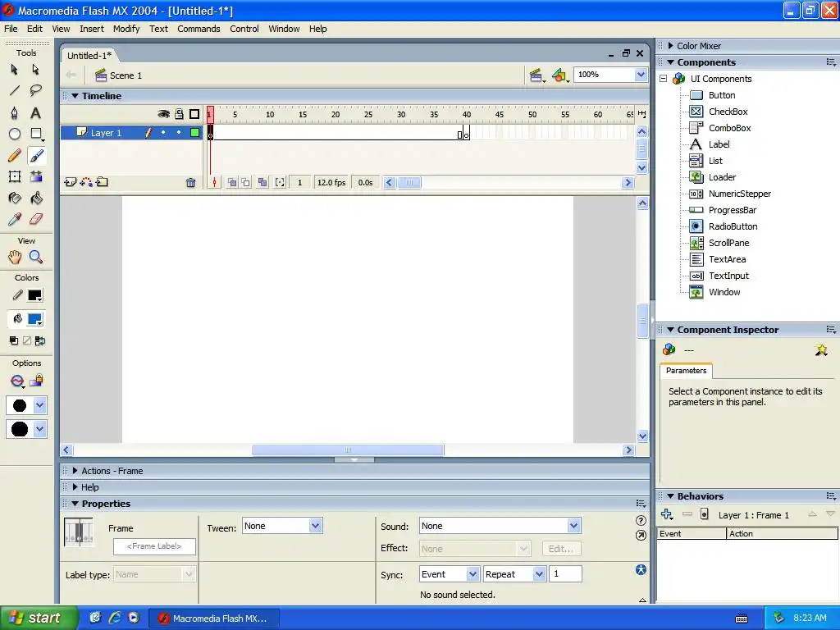Viewport: 840px width, 630px height.
Task: Open the Window menu
Action: tap(284, 29)
